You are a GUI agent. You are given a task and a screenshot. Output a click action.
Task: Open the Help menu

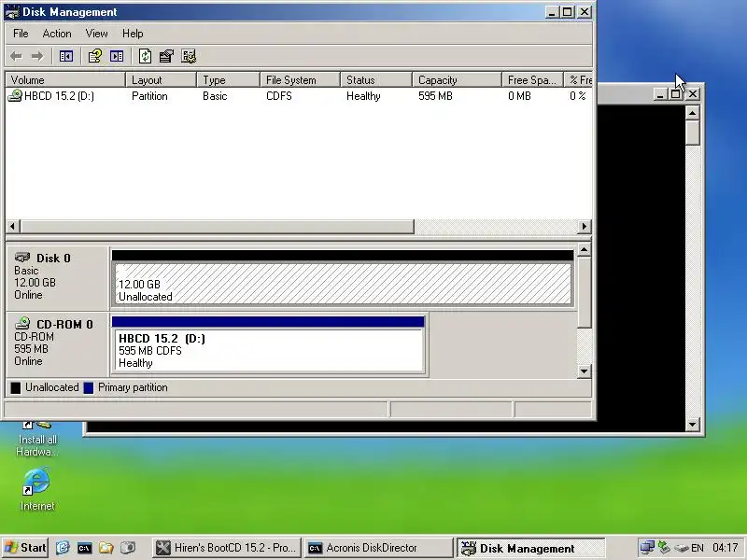pyautogui.click(x=133, y=34)
